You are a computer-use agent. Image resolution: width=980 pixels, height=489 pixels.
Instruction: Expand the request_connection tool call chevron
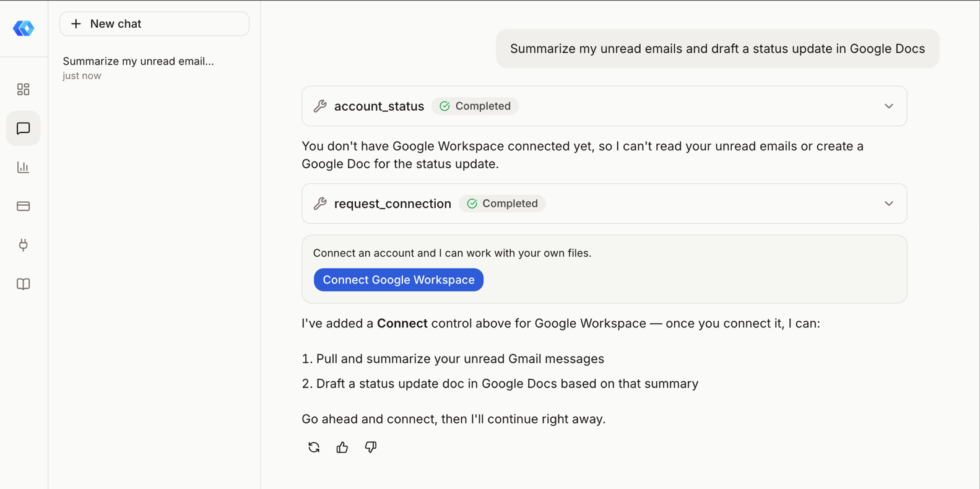(889, 204)
